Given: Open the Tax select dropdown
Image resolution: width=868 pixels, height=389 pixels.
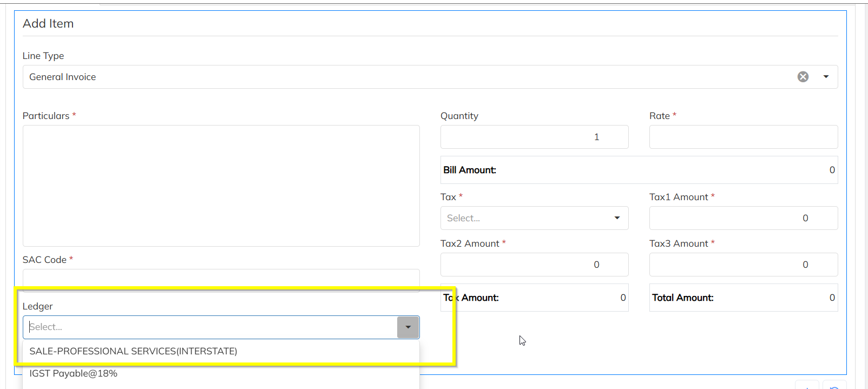Looking at the screenshot, I should 534,218.
